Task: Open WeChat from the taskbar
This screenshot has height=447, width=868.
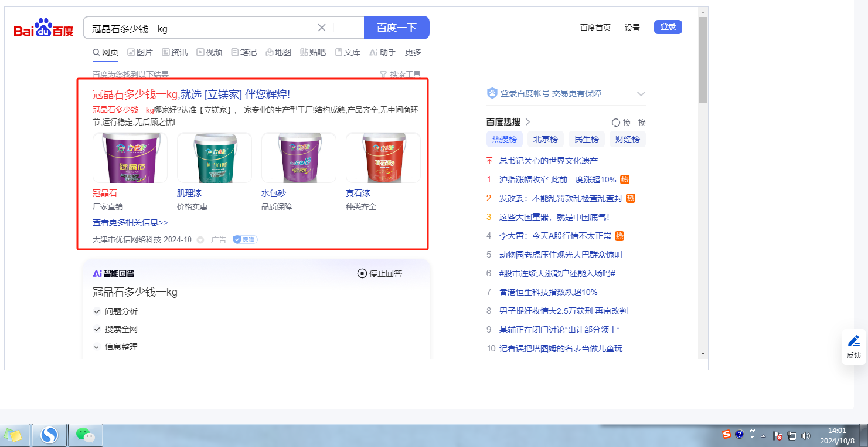Action: pyautogui.click(x=86, y=435)
